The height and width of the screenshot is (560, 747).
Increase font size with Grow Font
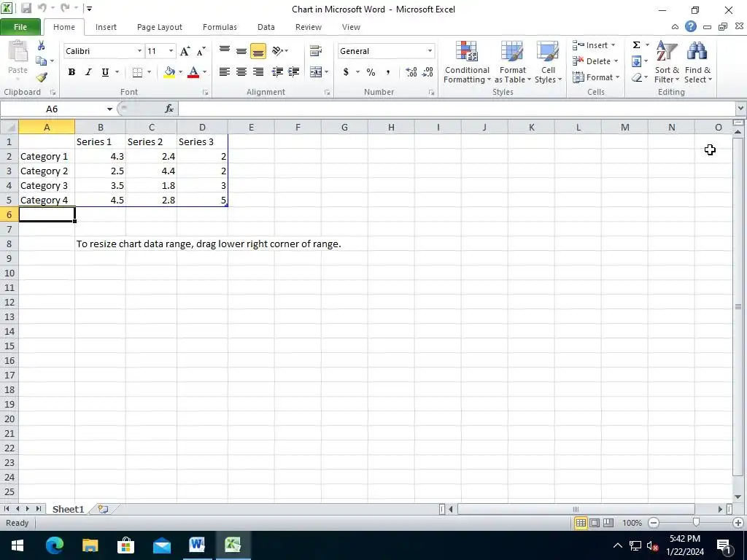pyautogui.click(x=185, y=51)
